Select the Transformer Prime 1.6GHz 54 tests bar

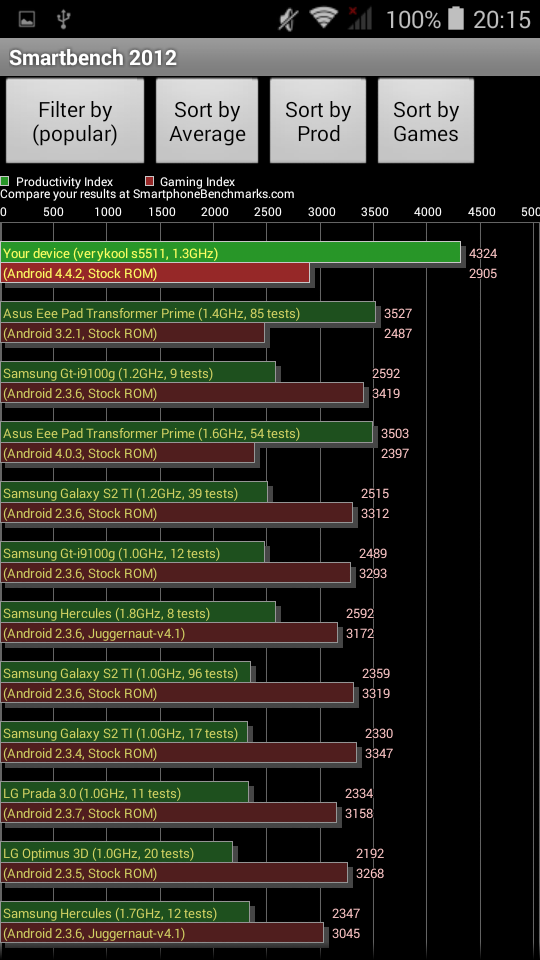[187, 432]
